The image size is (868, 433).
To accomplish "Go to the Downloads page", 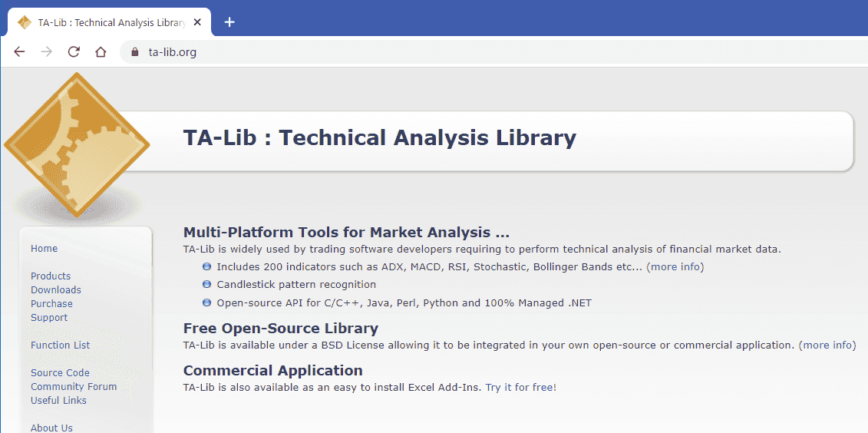I will tap(56, 289).
